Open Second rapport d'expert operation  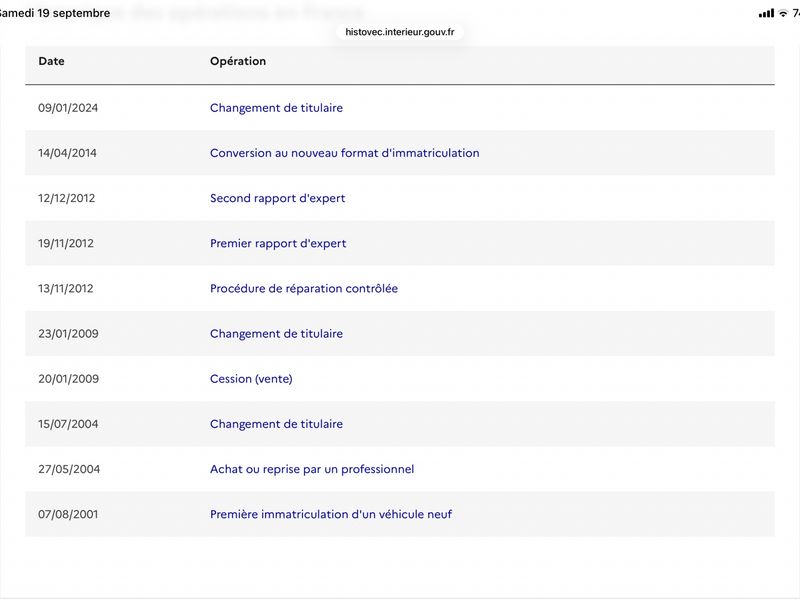pos(278,198)
